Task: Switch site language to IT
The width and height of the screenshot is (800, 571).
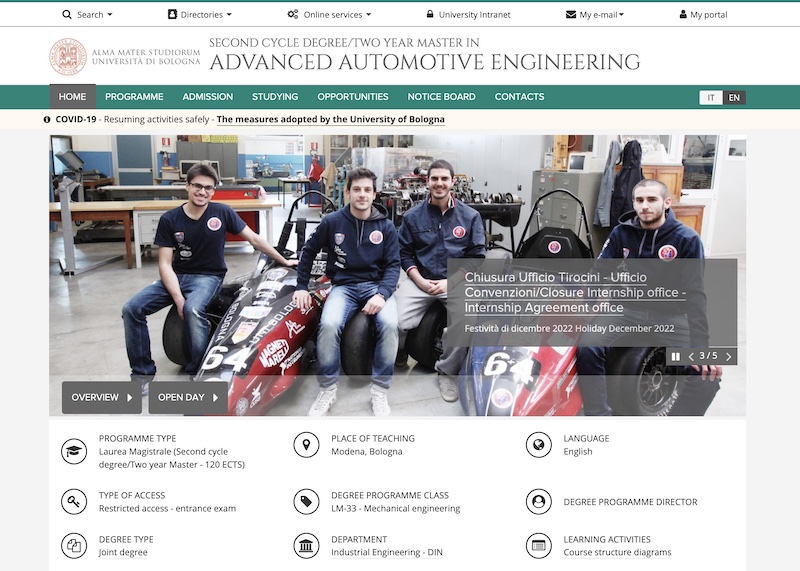Action: (711, 97)
